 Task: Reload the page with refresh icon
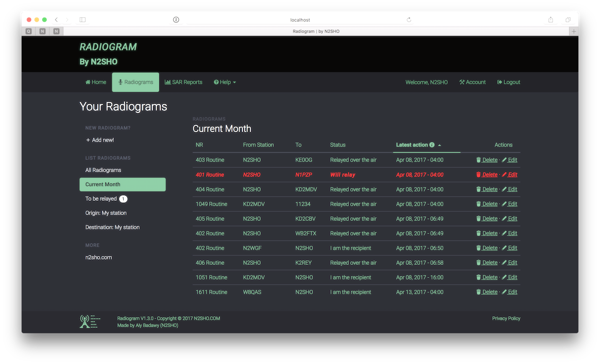click(409, 20)
